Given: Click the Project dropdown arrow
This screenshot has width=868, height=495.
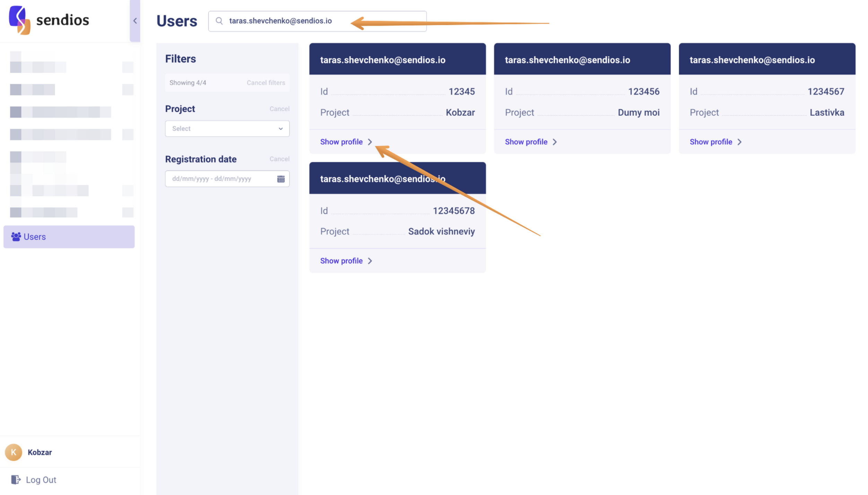Looking at the screenshot, I should coord(280,129).
